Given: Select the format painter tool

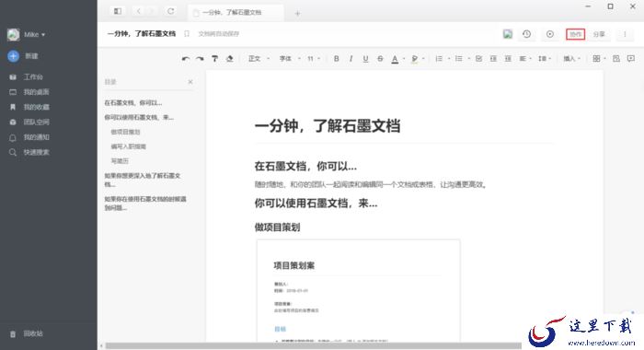Looking at the screenshot, I should [214, 59].
